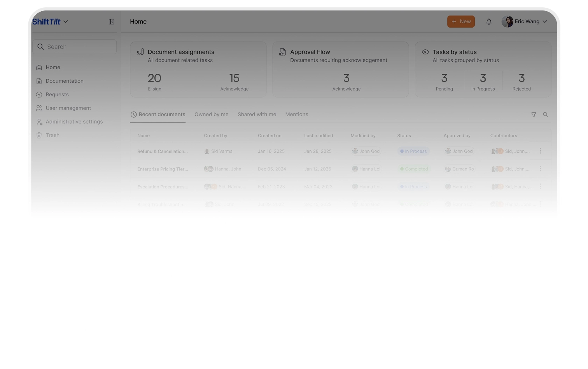
Task: Collapse the sidebar panel icon
Action: (112, 22)
